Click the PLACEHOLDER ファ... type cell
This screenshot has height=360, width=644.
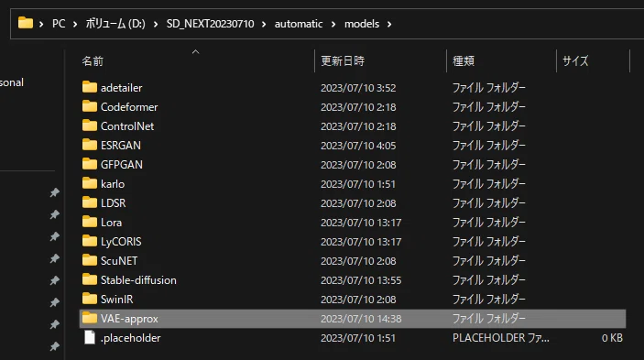click(501, 338)
